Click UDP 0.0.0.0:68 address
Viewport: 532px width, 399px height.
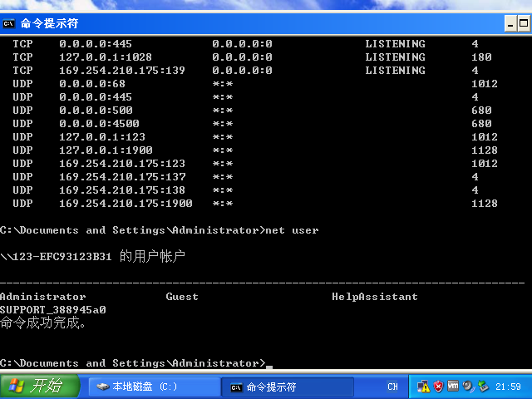pyautogui.click(x=92, y=83)
